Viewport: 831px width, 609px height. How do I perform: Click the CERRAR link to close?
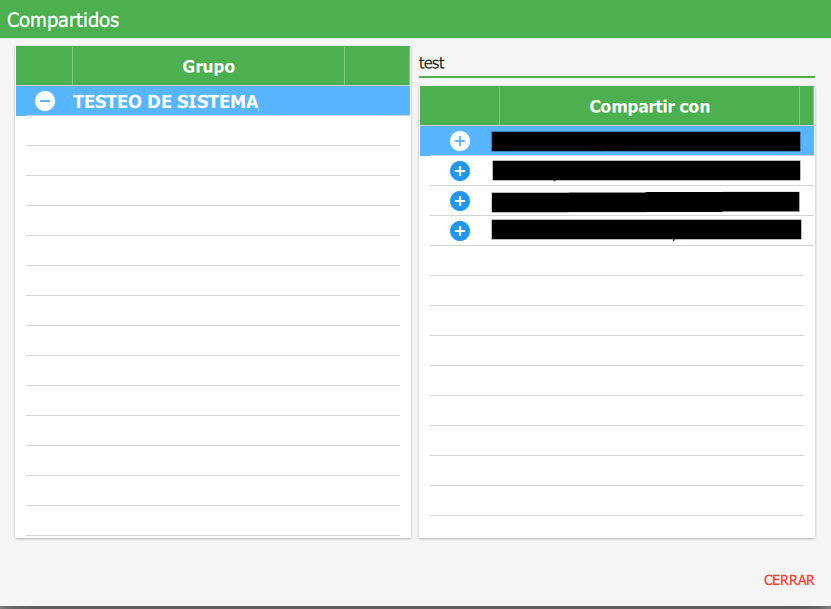point(789,580)
